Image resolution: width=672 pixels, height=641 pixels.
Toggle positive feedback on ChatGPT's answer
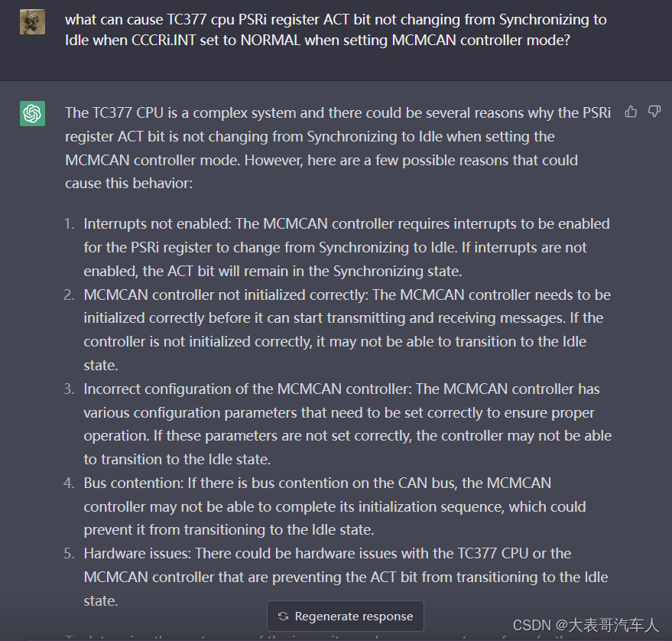click(631, 112)
